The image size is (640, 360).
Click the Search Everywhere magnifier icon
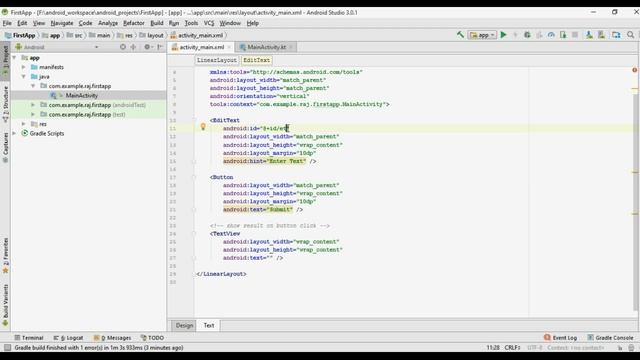[631, 35]
